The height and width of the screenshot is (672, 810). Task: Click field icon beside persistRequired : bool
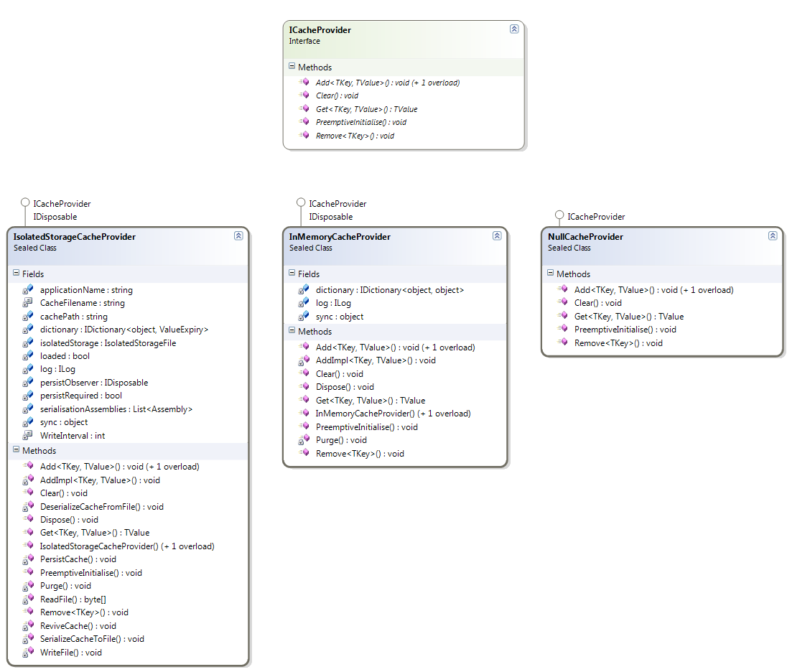[28, 395]
